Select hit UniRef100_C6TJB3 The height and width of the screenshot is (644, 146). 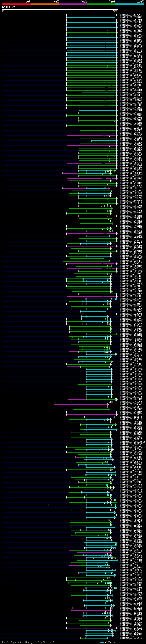pyautogui.click(x=131, y=22)
